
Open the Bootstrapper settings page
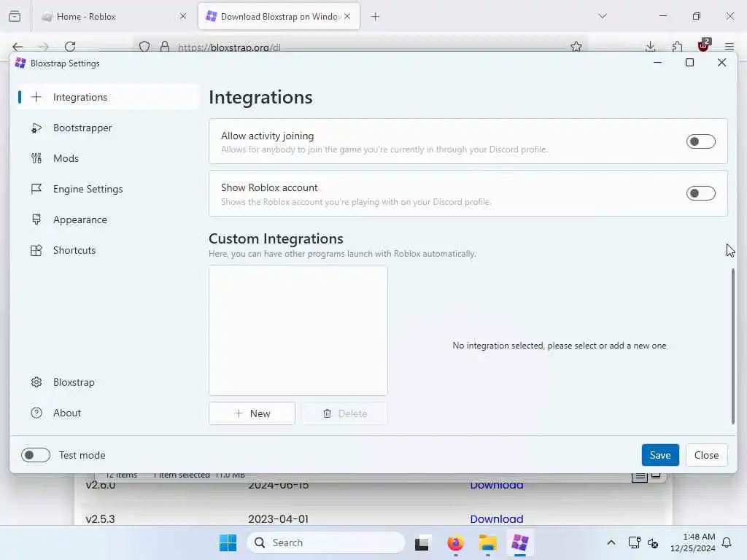(x=108, y=128)
